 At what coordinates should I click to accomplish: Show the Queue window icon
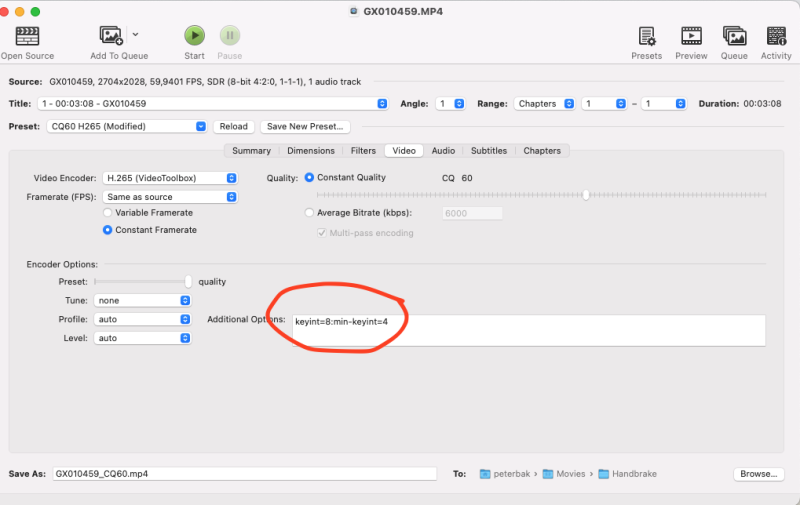734,36
